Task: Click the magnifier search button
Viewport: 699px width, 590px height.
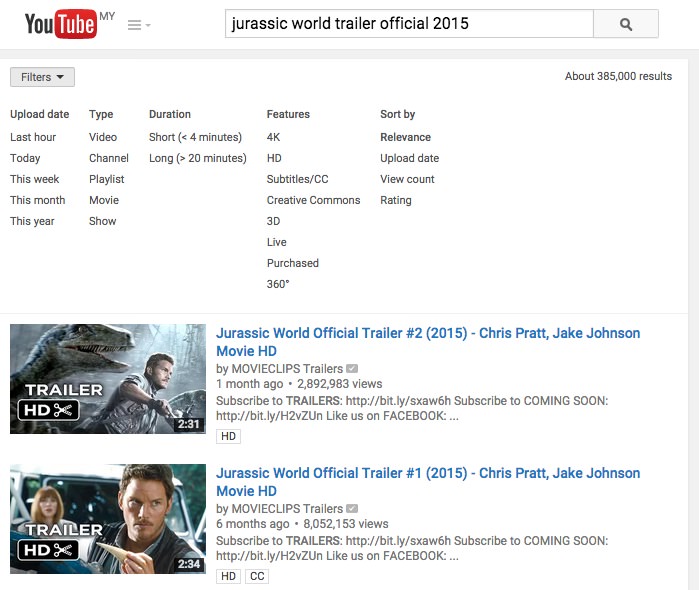Action: (626, 24)
